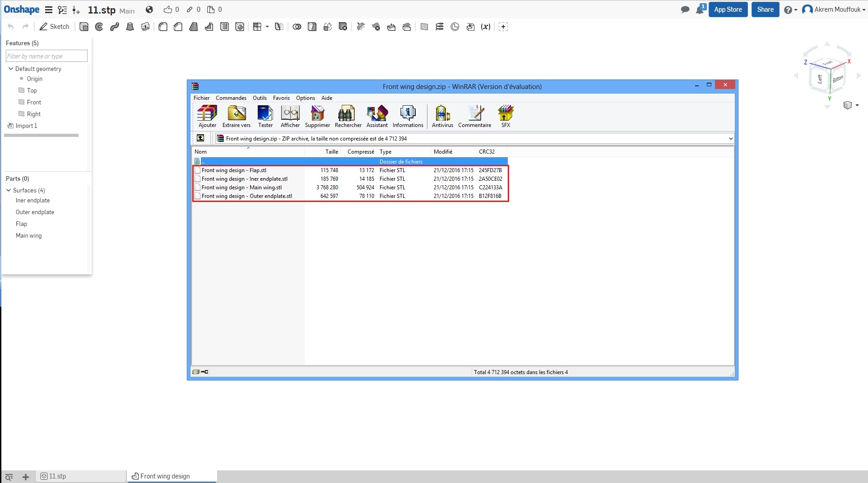Click the Left face of view cube
The width and height of the screenshot is (868, 483).
pyautogui.click(x=820, y=79)
